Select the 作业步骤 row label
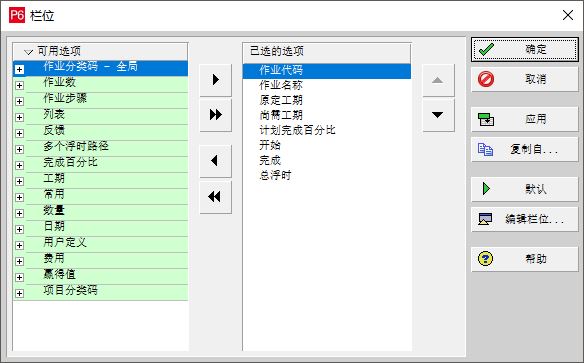The image size is (584, 363). pyautogui.click(x=65, y=98)
